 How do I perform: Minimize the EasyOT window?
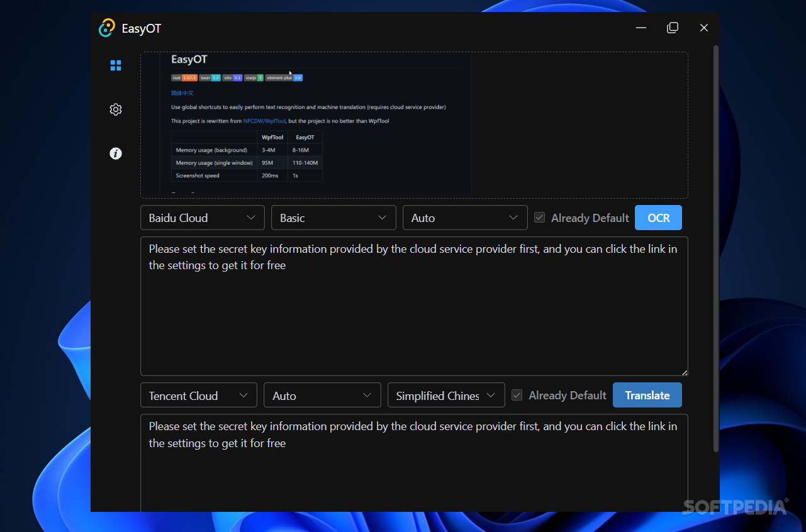tap(641, 28)
